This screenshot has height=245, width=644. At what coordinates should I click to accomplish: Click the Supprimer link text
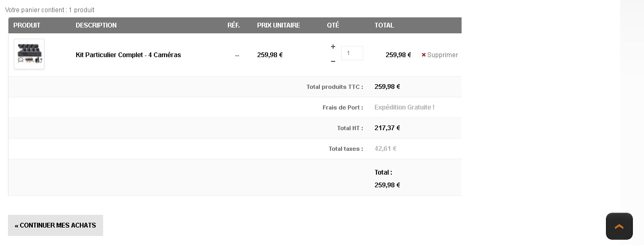point(443,55)
